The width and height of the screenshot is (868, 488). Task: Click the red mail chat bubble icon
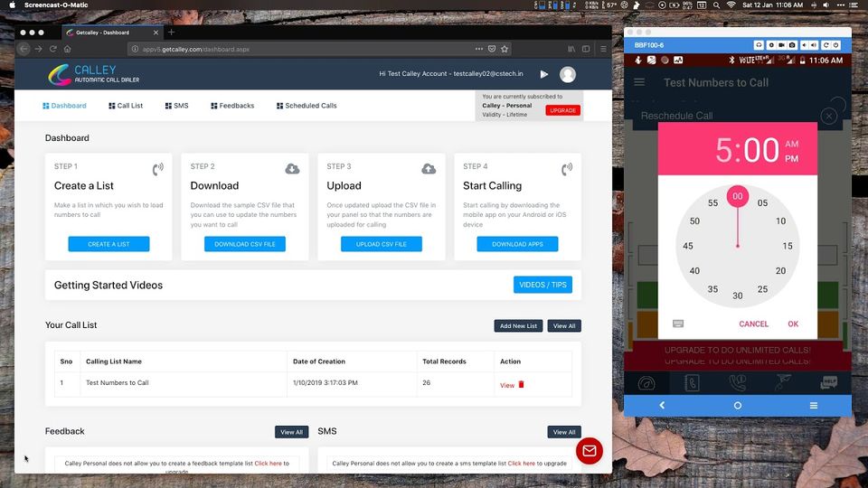point(589,451)
